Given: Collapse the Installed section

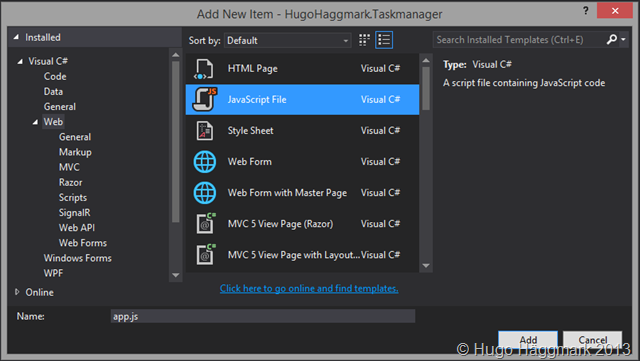Looking at the screenshot, I should pos(16,37).
